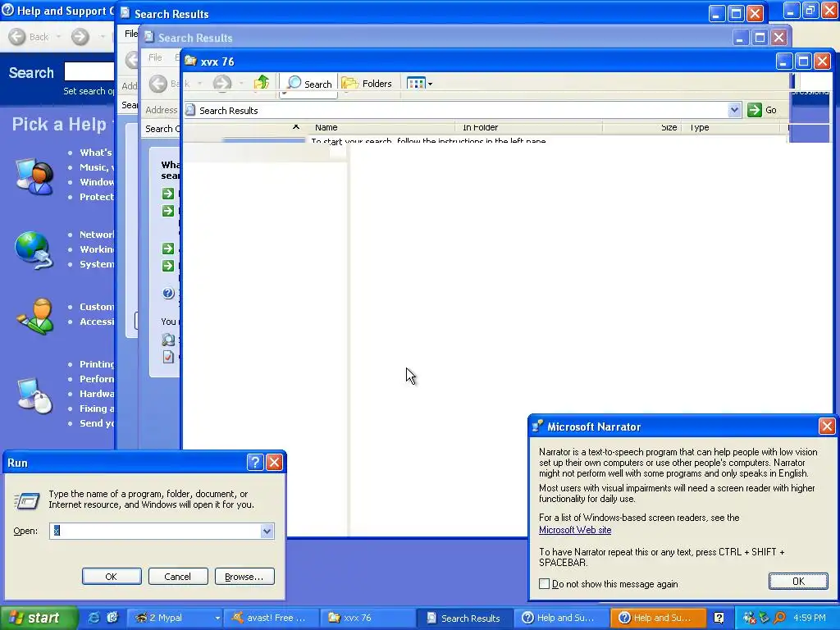Maximize the xvx 76 window
This screenshot has height=630, width=840.
(803, 61)
